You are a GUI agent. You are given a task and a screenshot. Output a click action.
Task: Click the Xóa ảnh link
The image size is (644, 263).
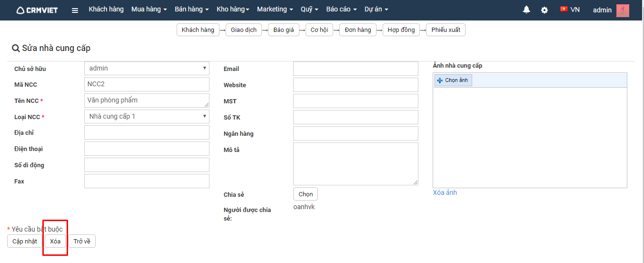[x=445, y=193]
